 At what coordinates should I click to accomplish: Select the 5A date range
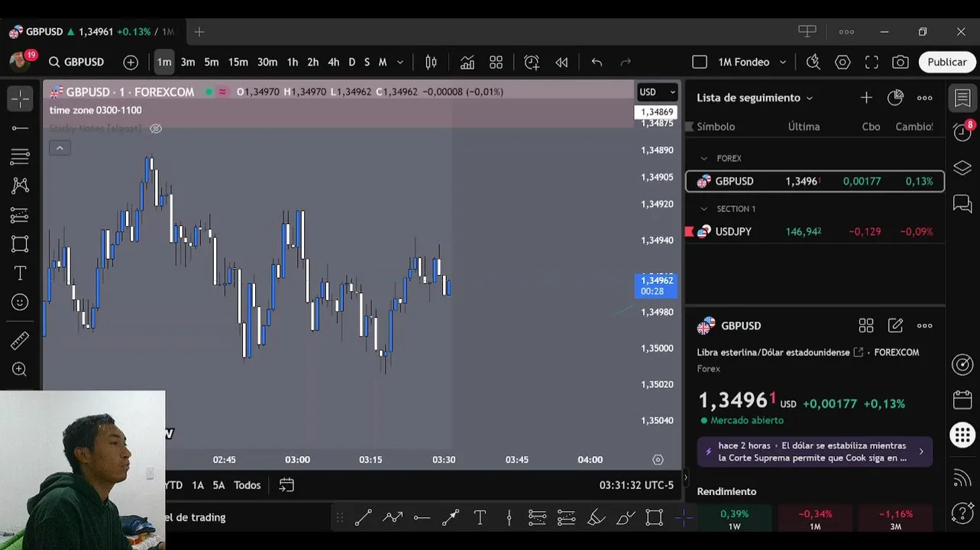click(x=218, y=485)
